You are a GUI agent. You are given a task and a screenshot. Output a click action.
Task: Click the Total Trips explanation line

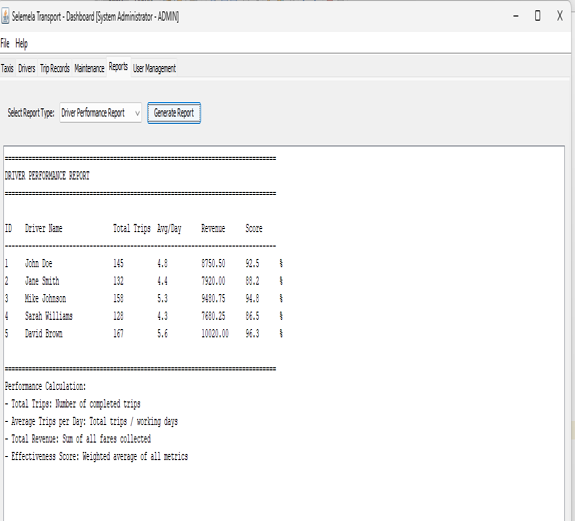coord(73,404)
